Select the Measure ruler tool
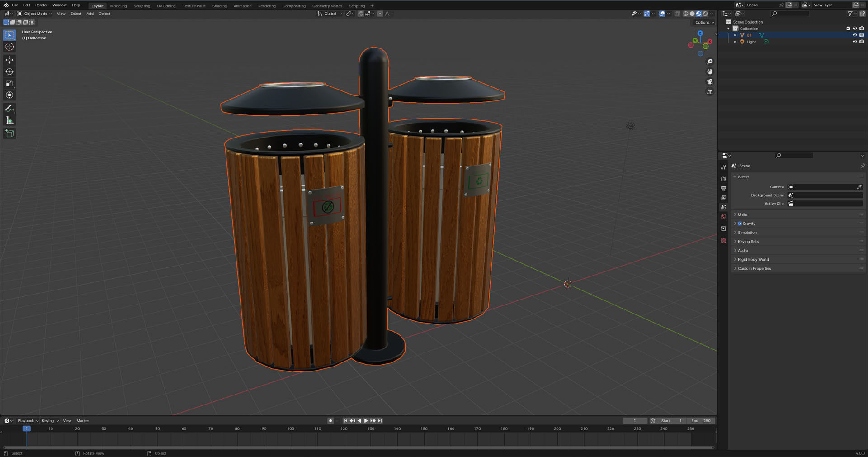This screenshot has height=457, width=868. click(9, 120)
